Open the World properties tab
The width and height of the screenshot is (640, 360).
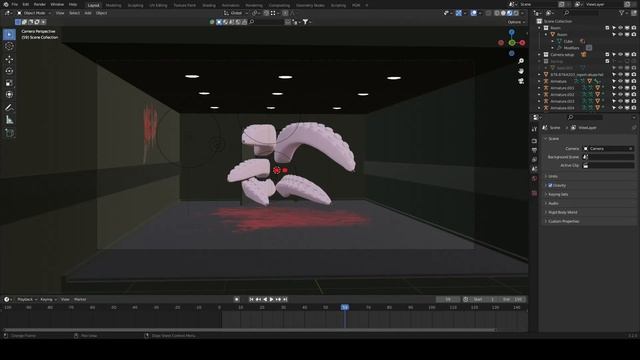pyautogui.click(x=534, y=179)
